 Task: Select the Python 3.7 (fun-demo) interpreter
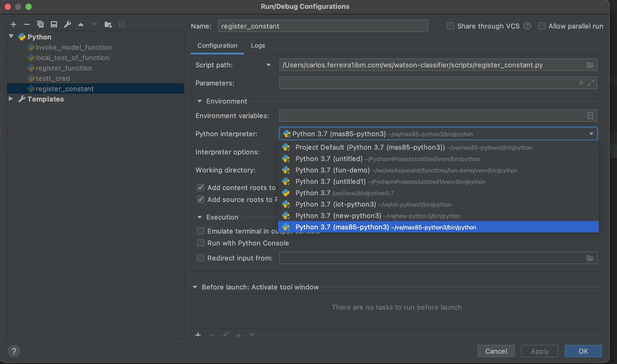click(x=438, y=170)
